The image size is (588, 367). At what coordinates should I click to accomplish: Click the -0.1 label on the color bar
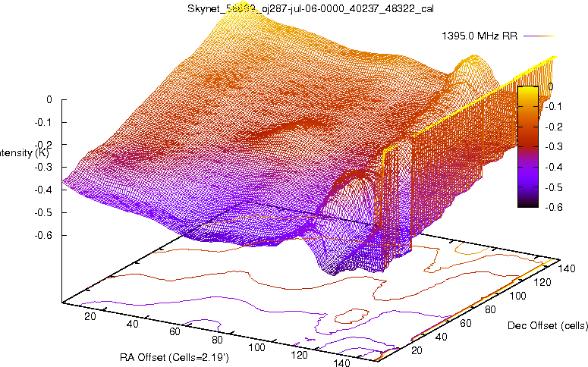[x=554, y=106]
